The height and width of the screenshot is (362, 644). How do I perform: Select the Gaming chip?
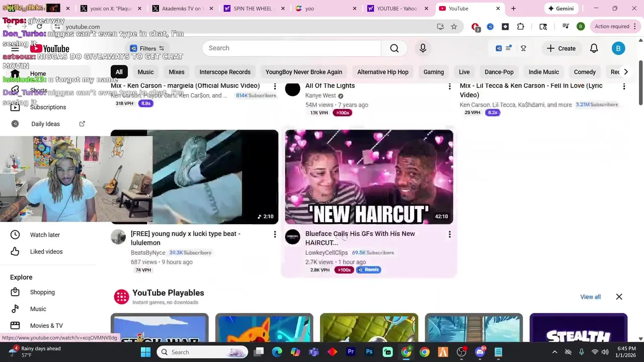click(x=434, y=72)
